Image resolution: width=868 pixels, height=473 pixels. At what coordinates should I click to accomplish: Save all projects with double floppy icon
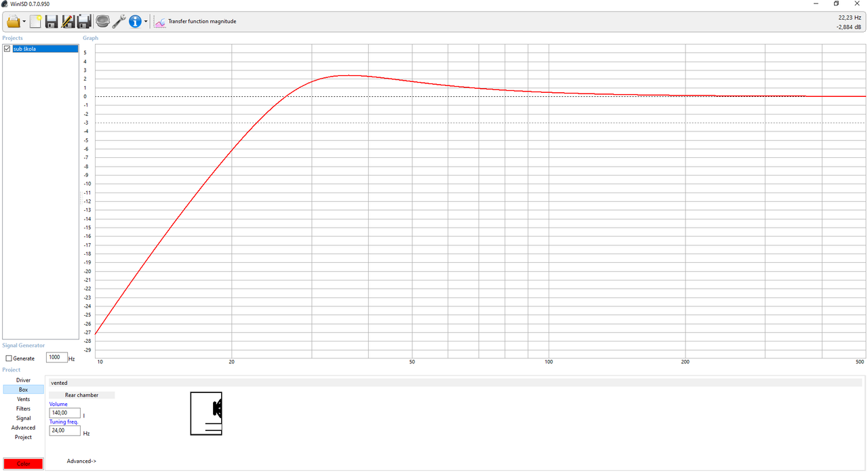(x=84, y=22)
